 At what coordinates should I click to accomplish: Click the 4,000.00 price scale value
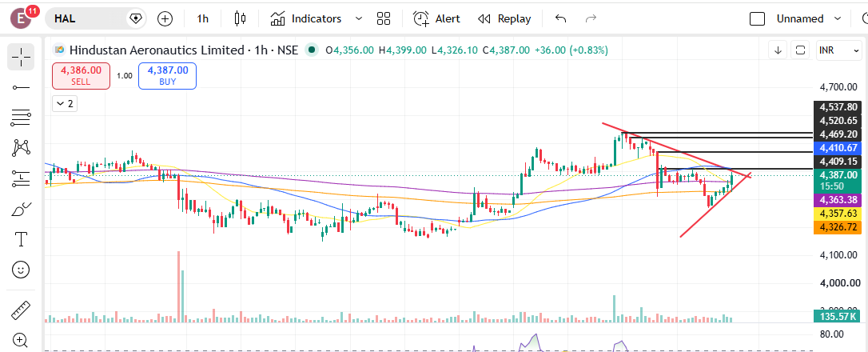838,282
